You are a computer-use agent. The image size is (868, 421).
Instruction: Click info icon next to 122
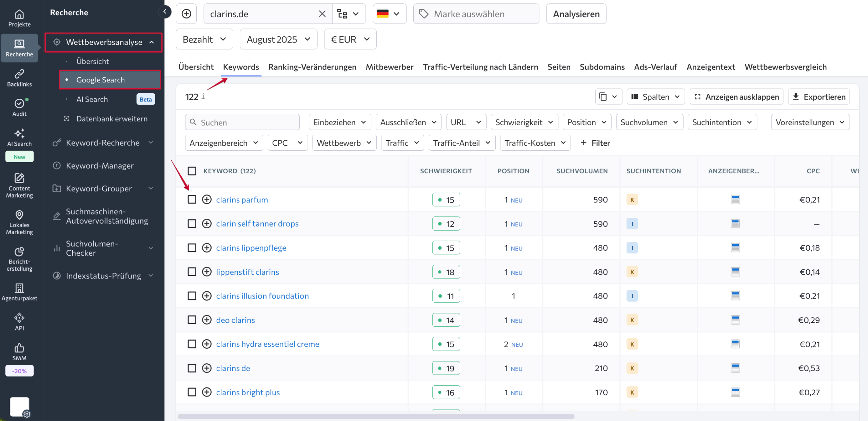pos(203,96)
